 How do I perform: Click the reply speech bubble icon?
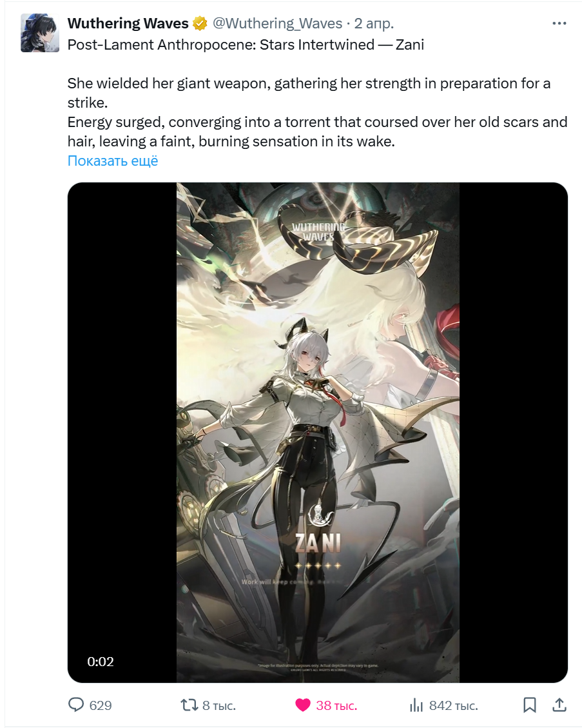[75, 705]
